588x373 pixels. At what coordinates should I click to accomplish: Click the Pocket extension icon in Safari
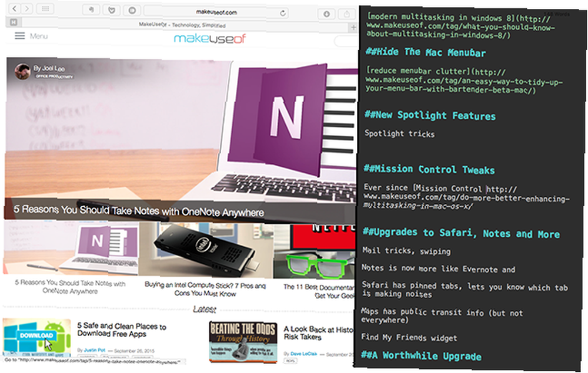pos(111,10)
